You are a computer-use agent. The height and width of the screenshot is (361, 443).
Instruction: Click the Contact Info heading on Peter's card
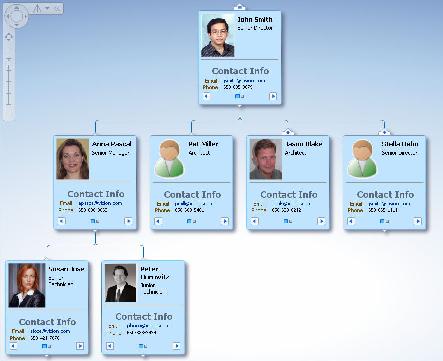pyautogui.click(x=144, y=316)
